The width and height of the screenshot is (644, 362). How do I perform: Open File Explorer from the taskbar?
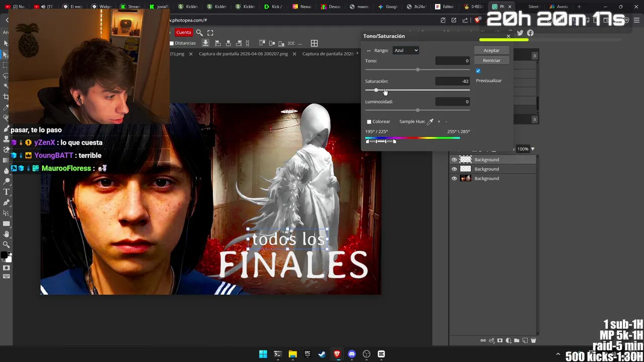point(293,354)
